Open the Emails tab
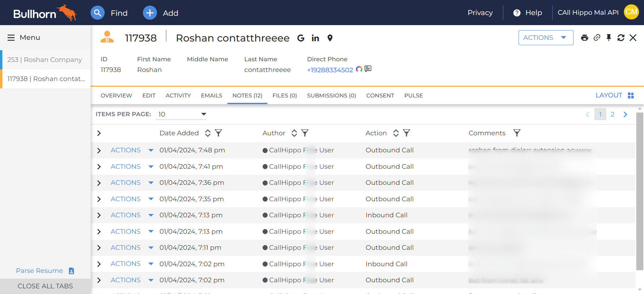 (212, 95)
